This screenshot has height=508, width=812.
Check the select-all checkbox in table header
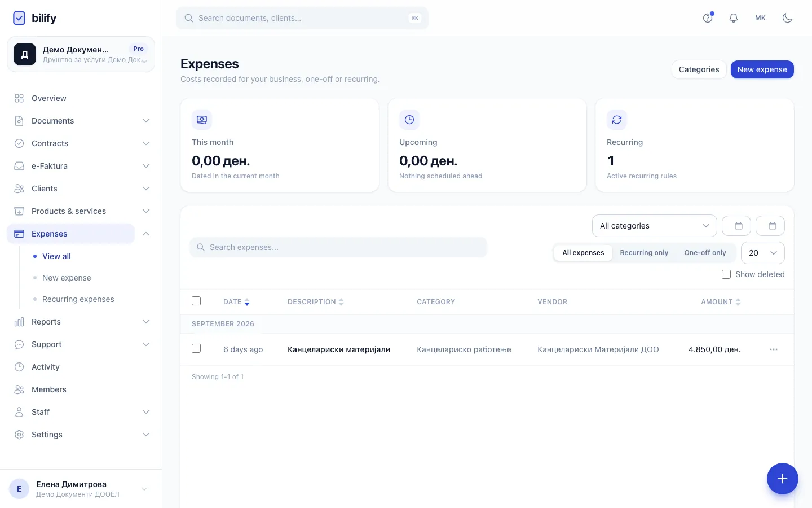tap(196, 301)
